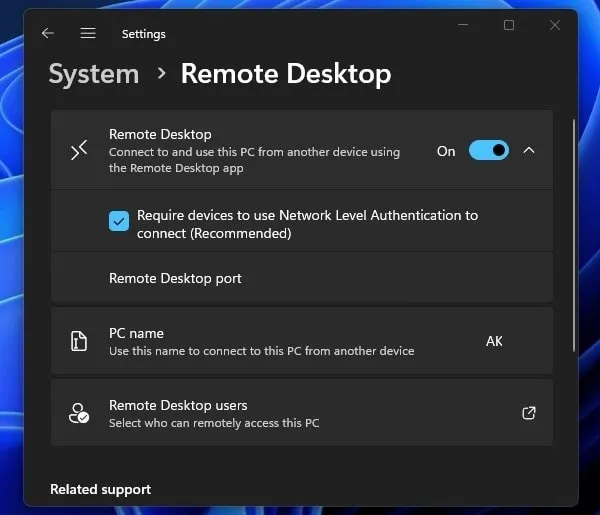Click the PC name value AK

tap(494, 341)
